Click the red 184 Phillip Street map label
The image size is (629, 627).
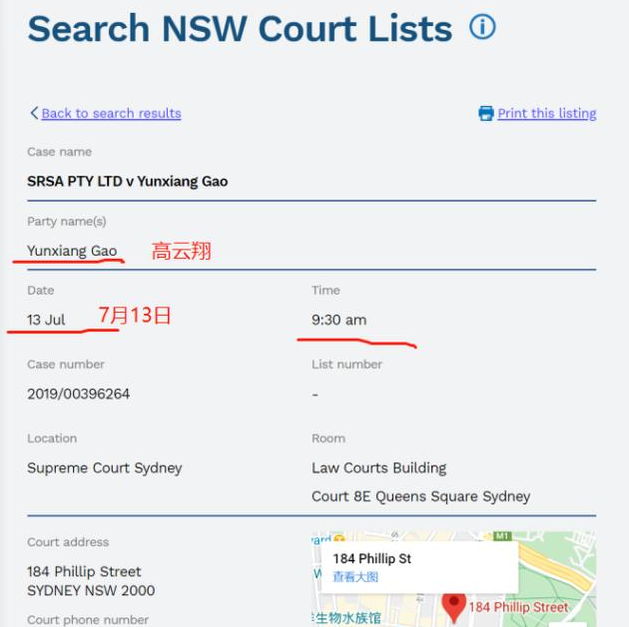click(518, 607)
